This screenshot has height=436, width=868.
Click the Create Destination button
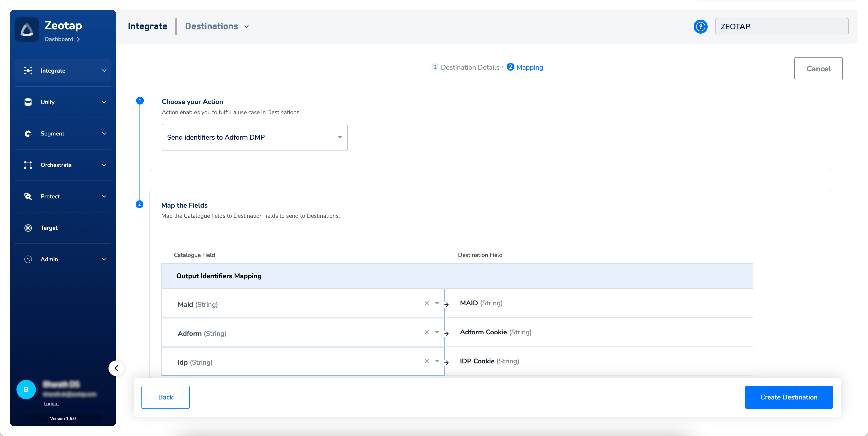[x=789, y=397]
